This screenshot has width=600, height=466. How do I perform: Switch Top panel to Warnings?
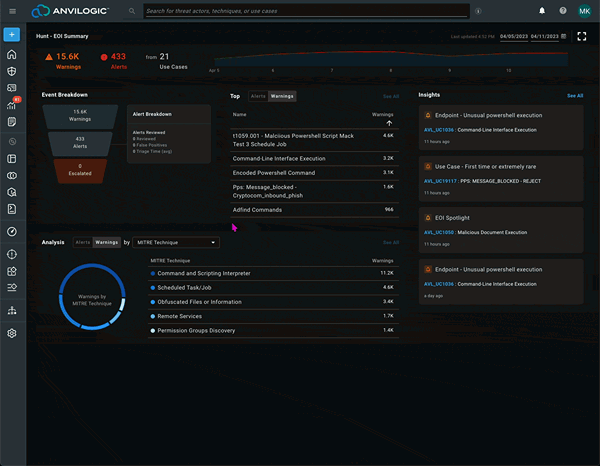[282, 96]
